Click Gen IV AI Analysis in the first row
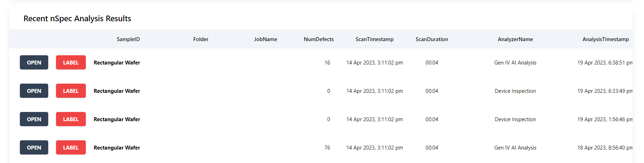The width and height of the screenshot is (644, 163). coord(515,63)
